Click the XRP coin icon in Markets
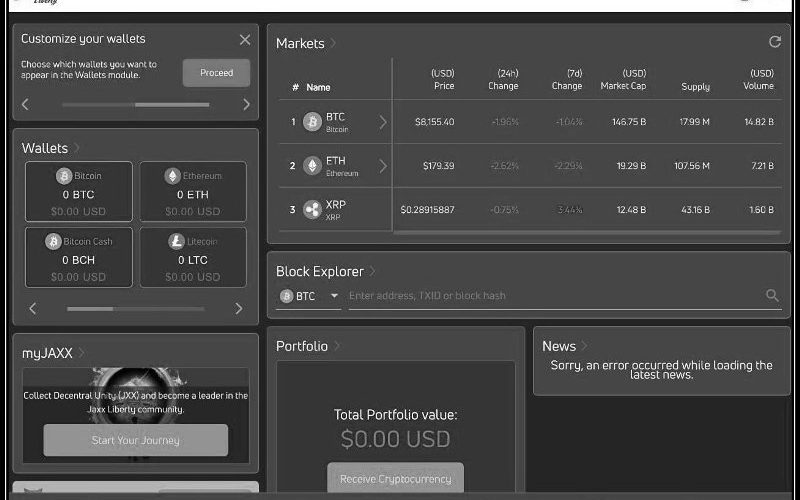 pos(312,210)
